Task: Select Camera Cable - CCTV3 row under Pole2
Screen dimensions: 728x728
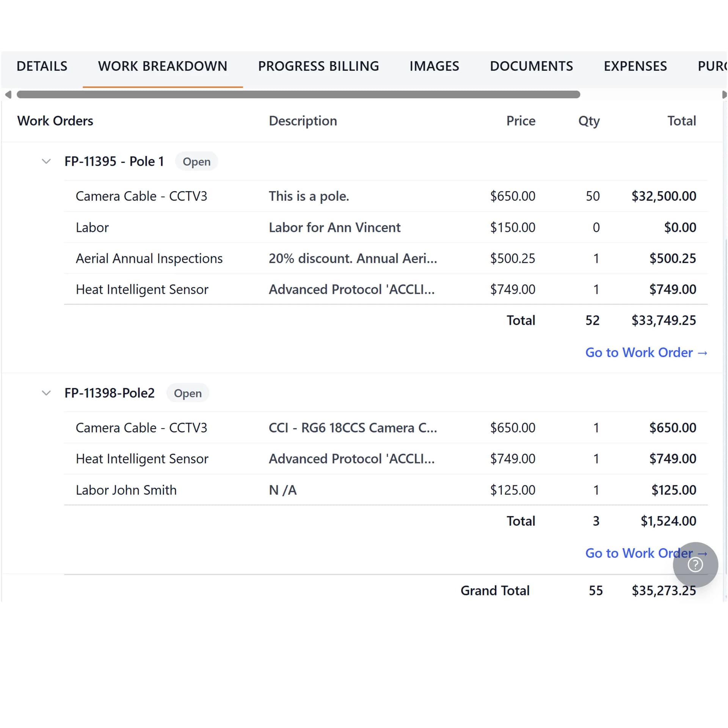Action: (x=386, y=428)
